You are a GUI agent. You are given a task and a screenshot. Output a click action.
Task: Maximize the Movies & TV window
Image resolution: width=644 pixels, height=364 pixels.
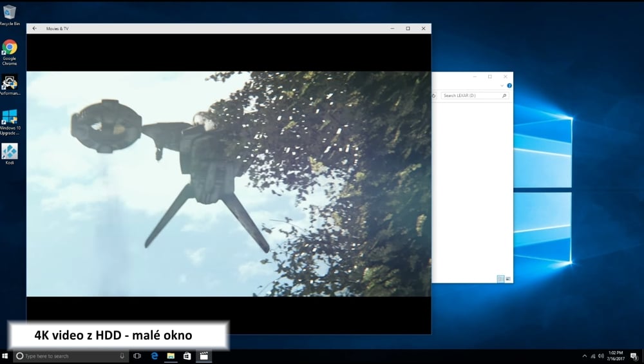(408, 28)
